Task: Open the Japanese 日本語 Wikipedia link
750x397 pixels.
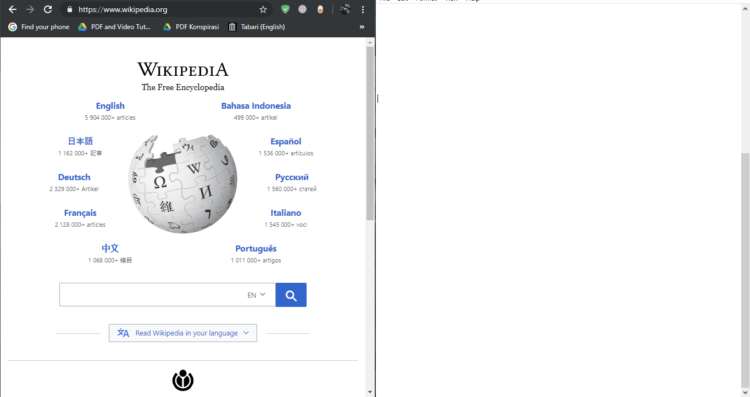Action: [x=80, y=141]
